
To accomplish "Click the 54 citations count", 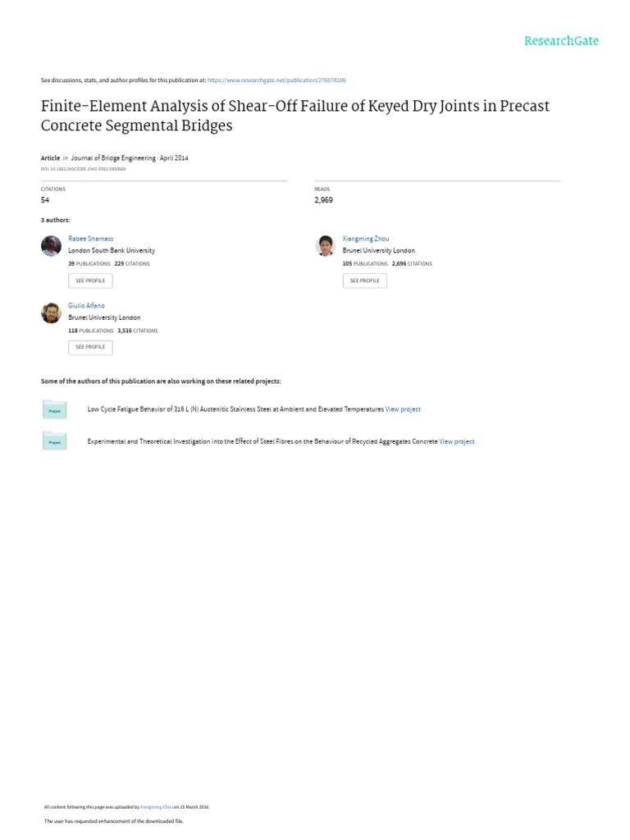I will pos(45,200).
